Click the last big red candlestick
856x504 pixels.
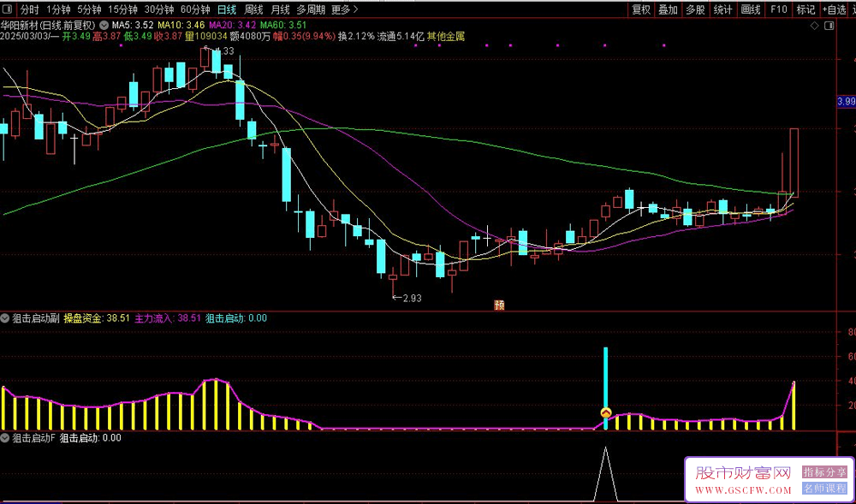[x=794, y=163]
